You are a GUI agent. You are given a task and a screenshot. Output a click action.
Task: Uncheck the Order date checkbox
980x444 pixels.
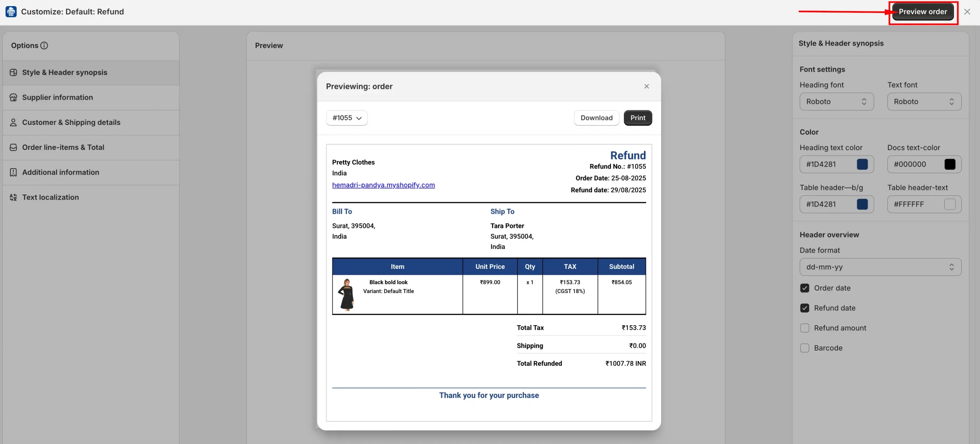coord(805,288)
